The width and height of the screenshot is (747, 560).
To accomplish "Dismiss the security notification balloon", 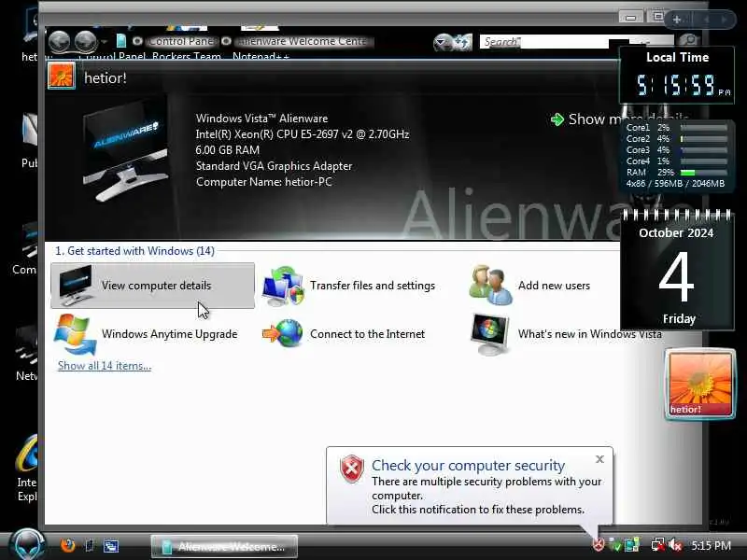I will (x=599, y=459).
